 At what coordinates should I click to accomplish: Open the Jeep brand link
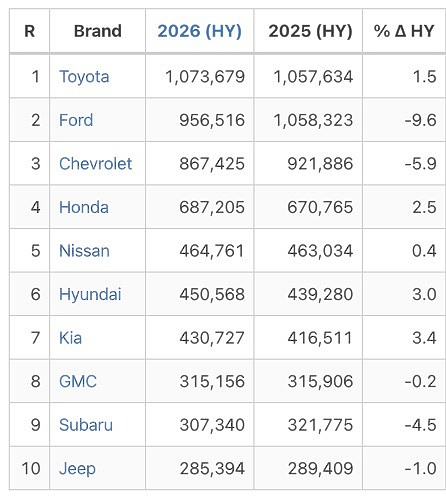coord(77,469)
